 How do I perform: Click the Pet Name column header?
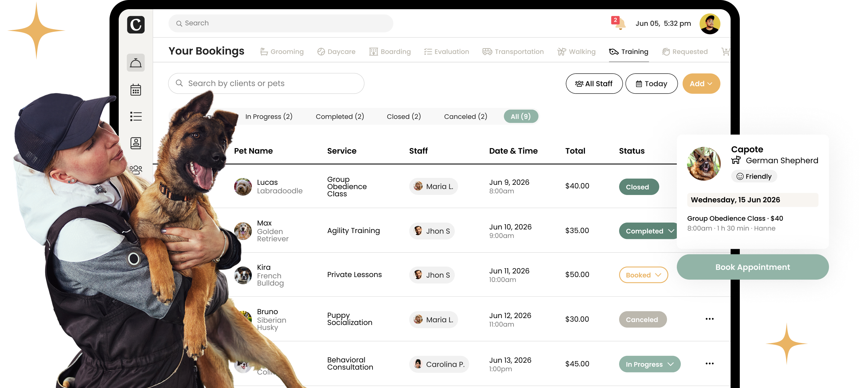coord(253,151)
